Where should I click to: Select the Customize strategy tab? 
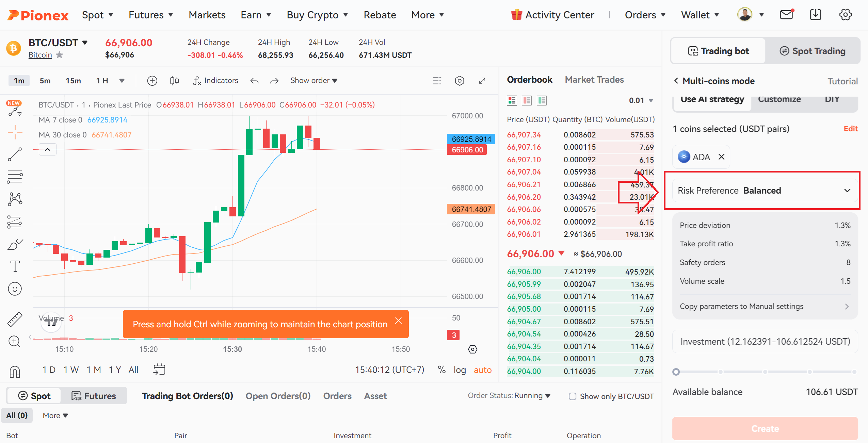coord(779,99)
